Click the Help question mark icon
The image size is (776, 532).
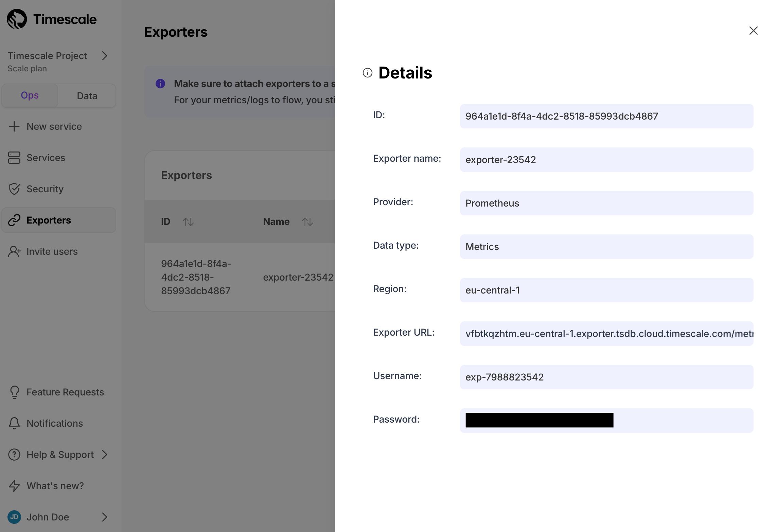[14, 455]
